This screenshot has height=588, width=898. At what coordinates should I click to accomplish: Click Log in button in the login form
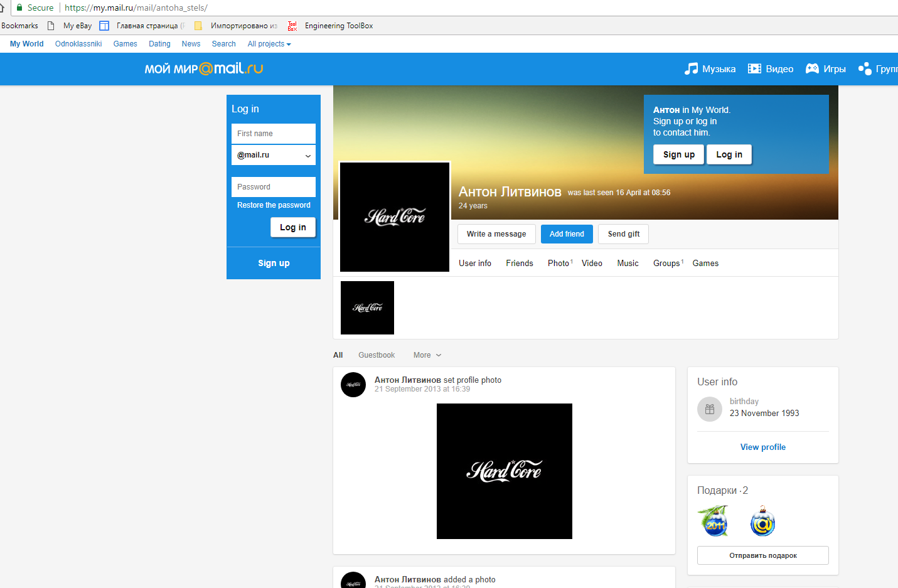(293, 227)
